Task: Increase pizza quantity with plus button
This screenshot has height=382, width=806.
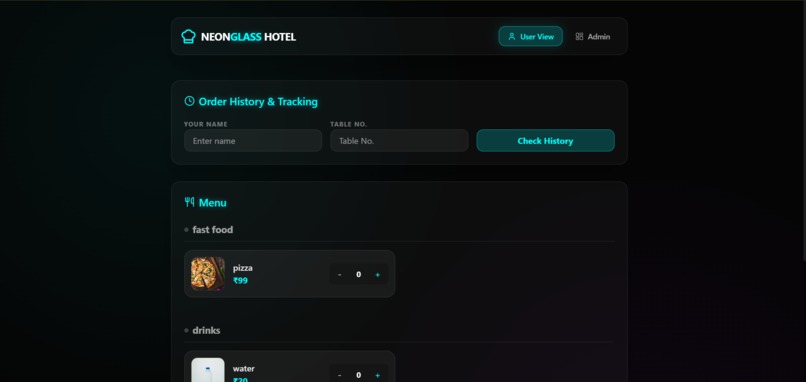Action: click(x=377, y=275)
